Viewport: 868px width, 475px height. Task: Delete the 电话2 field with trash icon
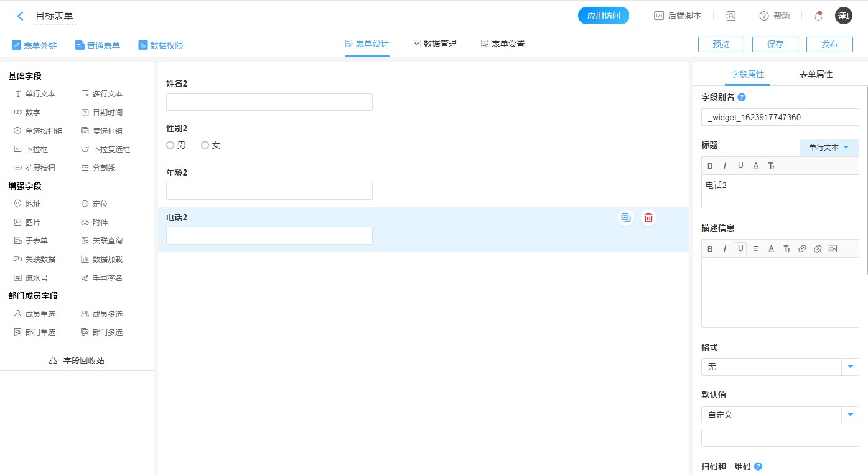[x=648, y=218]
